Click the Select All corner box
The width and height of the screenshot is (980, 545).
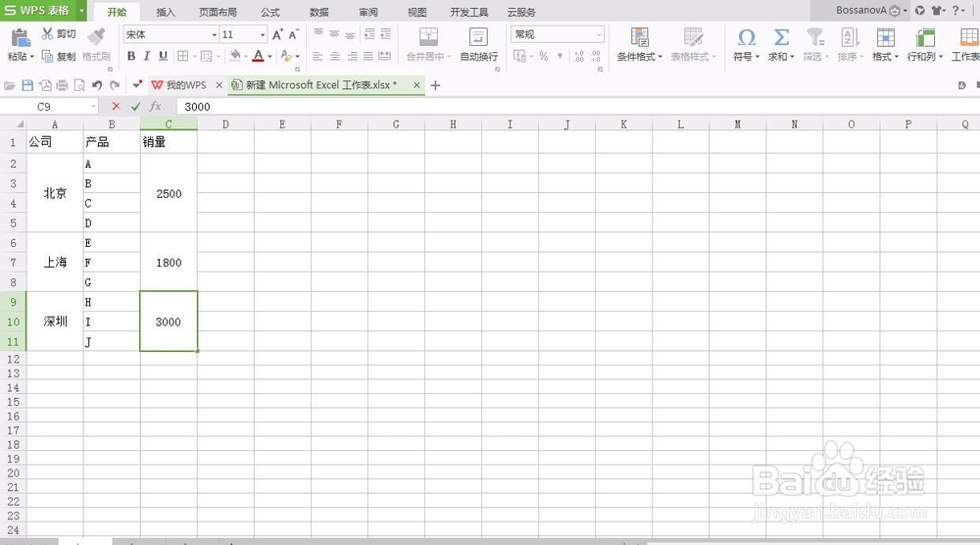pos(13,124)
